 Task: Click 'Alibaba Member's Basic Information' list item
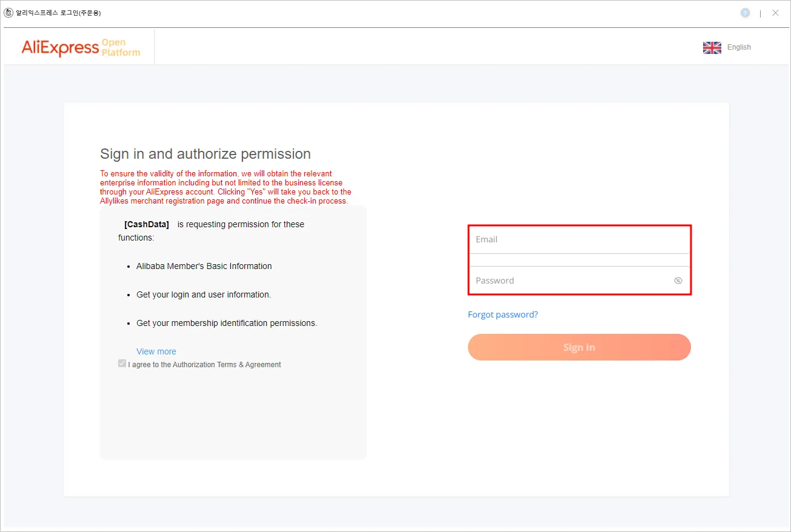[x=204, y=266]
